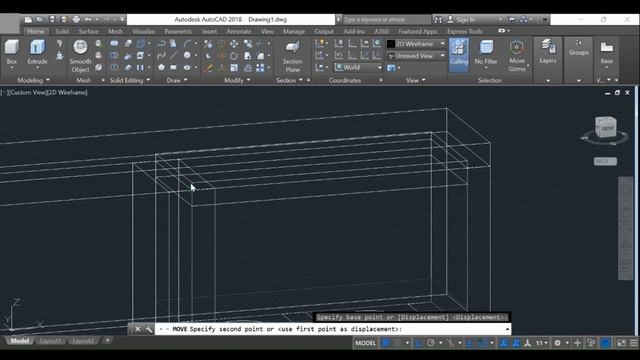Open the Unsaved View dropdown
Image resolution: width=640 pixels, height=360 pixels.
pyautogui.click(x=416, y=56)
